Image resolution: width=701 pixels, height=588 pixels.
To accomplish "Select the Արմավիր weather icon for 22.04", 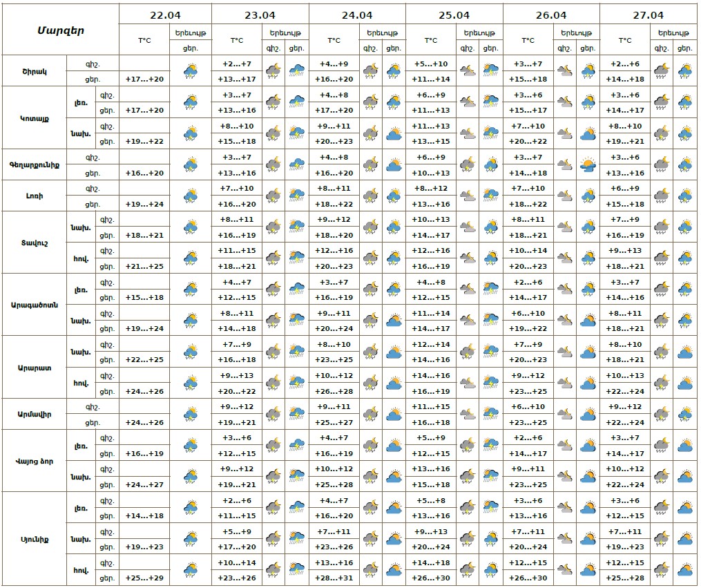I will (191, 415).
